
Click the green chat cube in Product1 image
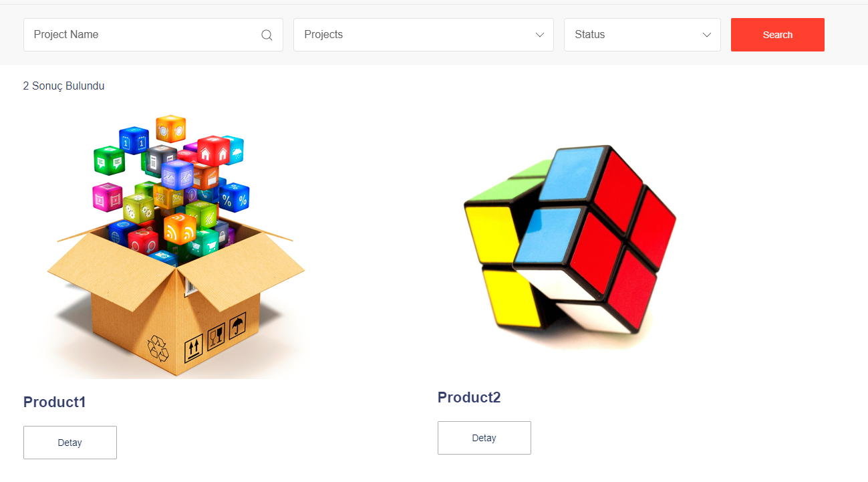coord(109,160)
